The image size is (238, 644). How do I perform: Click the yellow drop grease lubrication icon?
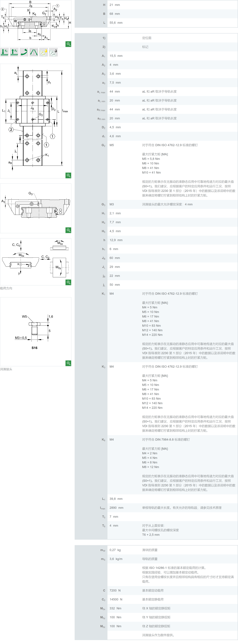44,52
